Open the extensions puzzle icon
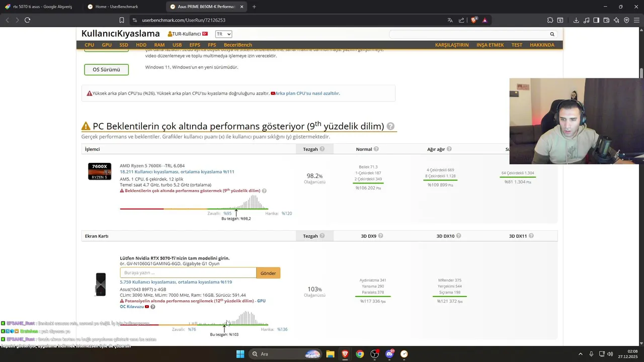 550,20
